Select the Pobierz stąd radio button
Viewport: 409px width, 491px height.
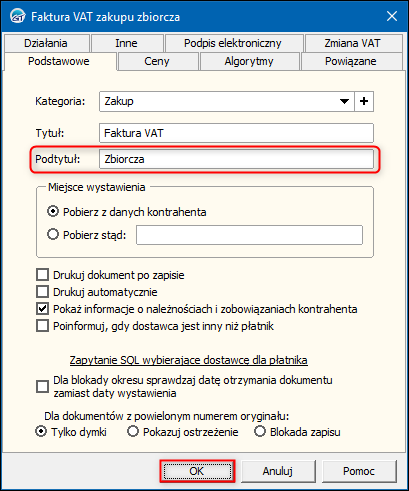53,234
